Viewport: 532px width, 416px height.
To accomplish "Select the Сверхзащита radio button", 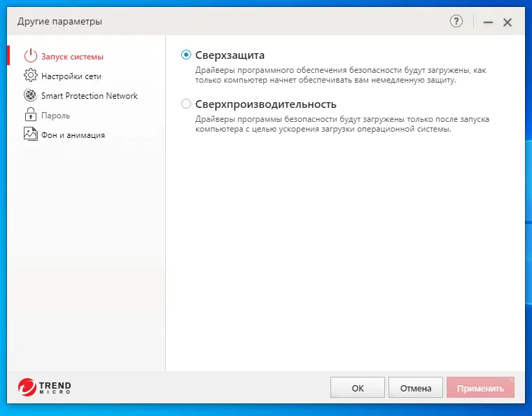I will click(x=186, y=55).
